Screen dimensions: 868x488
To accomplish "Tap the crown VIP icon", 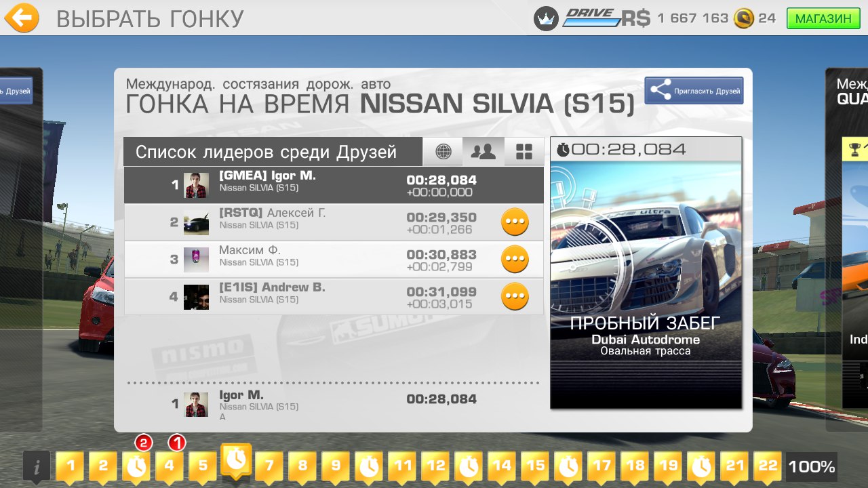I will (546, 18).
